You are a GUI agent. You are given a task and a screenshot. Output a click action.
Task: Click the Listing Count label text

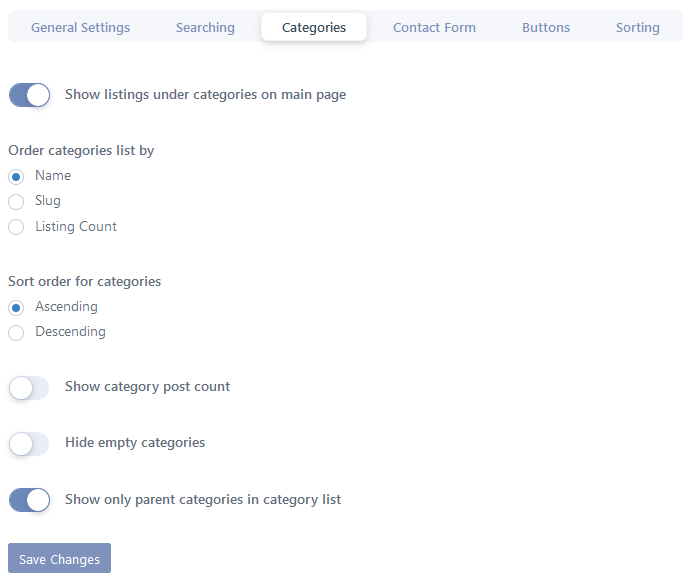pyautogui.click(x=76, y=227)
